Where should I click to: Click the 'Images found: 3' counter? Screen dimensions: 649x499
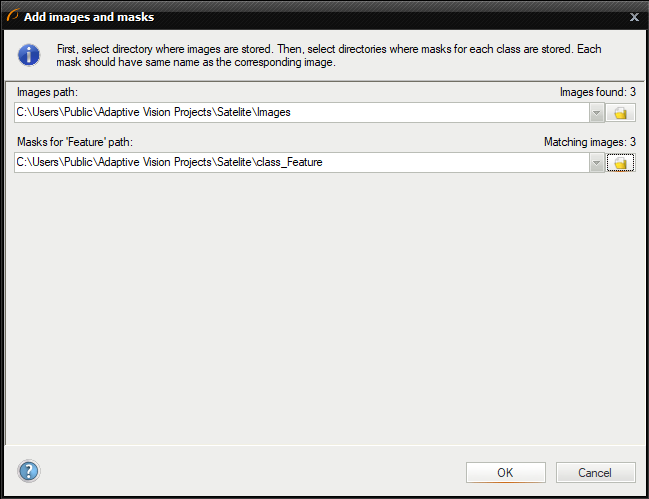coord(597,92)
